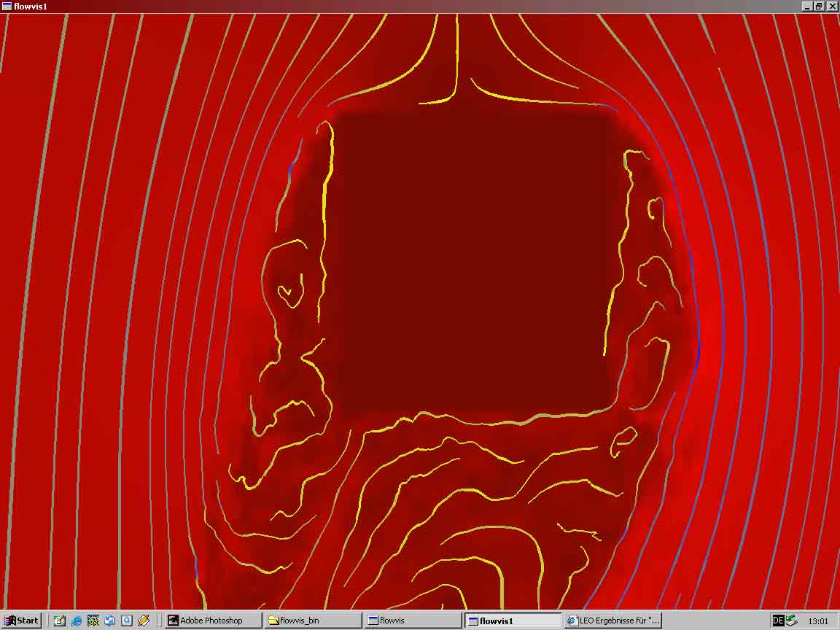The height and width of the screenshot is (630, 840).
Task: Restore down the flowvis1 window
Action: 819,6
